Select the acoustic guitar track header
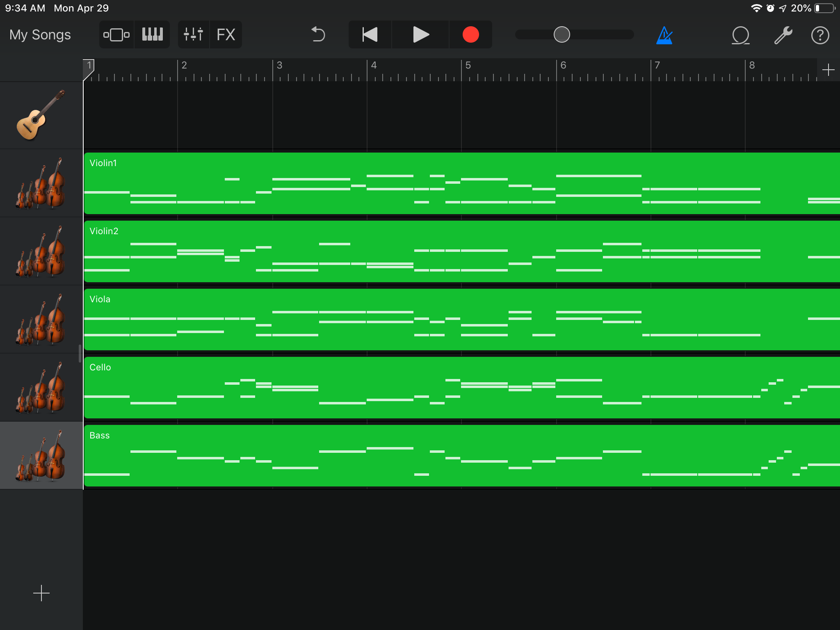Image resolution: width=840 pixels, height=630 pixels. pyautogui.click(x=41, y=115)
